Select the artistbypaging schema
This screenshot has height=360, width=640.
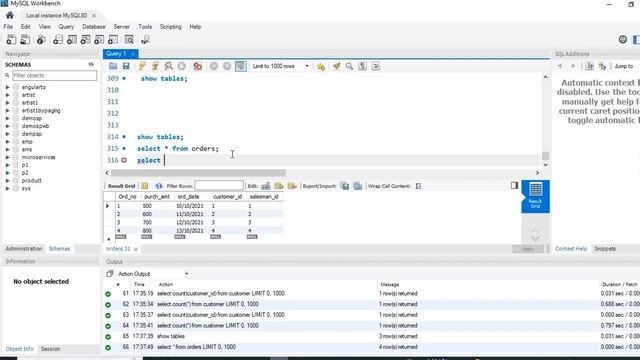(x=41, y=110)
